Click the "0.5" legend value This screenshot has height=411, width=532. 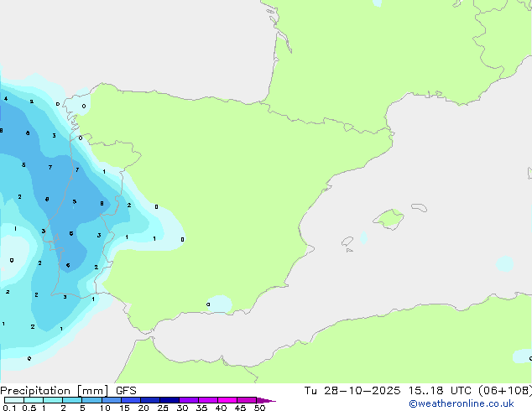pyautogui.click(x=29, y=408)
